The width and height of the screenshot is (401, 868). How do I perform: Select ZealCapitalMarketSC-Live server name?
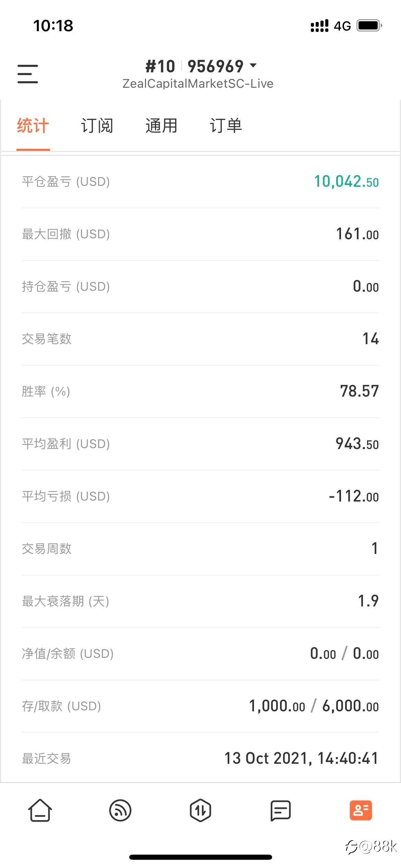tap(198, 84)
